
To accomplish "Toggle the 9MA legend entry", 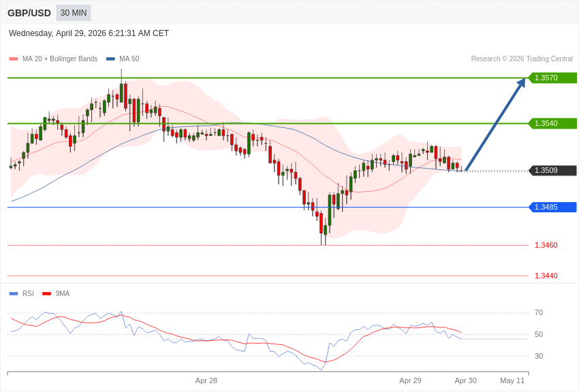I will coord(62,294).
